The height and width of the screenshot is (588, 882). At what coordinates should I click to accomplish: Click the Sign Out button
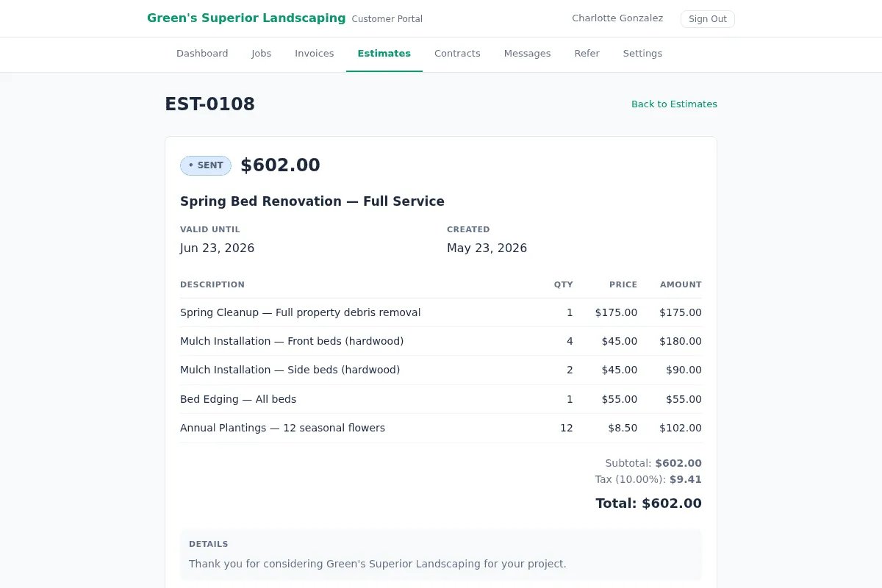coord(708,19)
